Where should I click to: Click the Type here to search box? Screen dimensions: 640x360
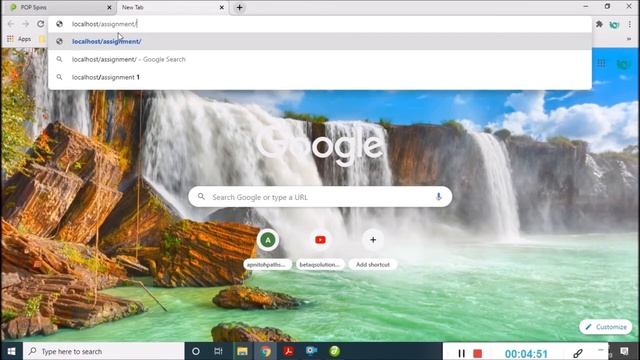(104, 351)
